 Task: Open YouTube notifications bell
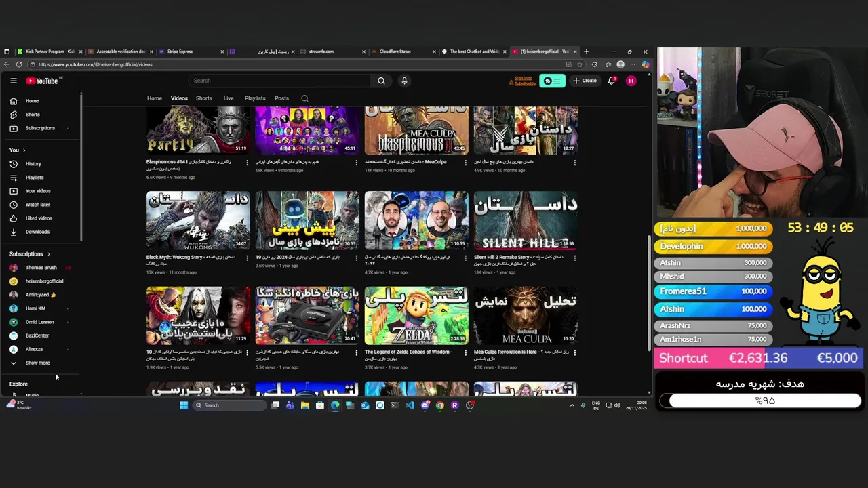[x=612, y=81]
